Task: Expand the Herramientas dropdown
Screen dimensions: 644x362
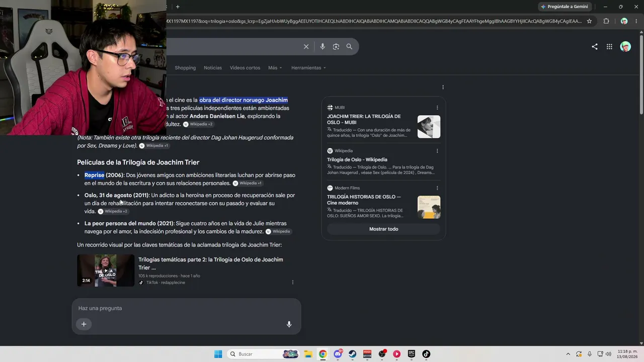Action: click(308, 68)
